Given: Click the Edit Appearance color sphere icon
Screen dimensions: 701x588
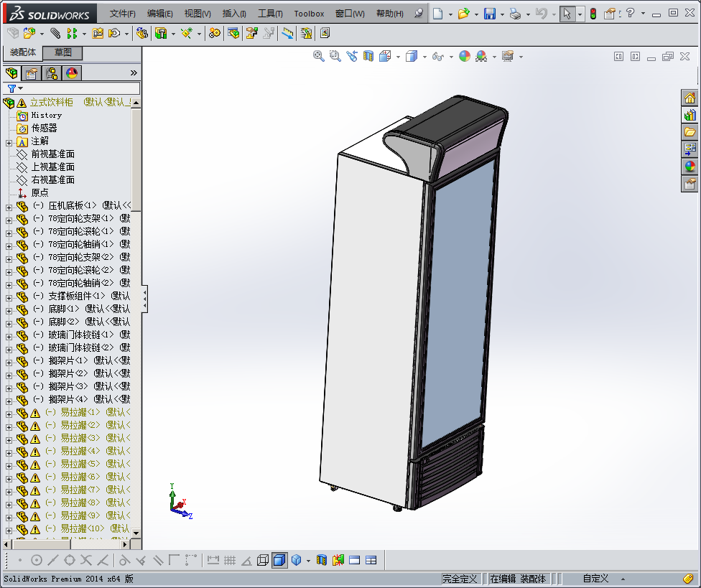Looking at the screenshot, I should [x=465, y=56].
